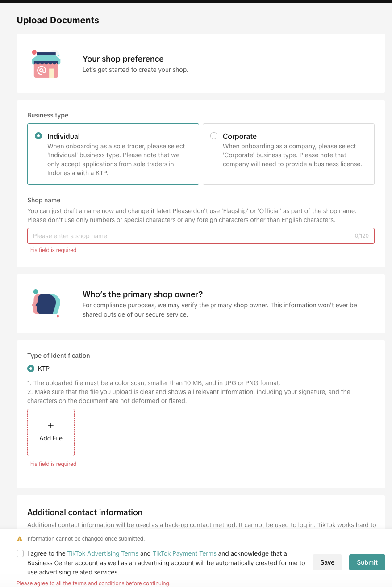Tick the terms agreement checkbox
392x587 pixels.
[x=20, y=553]
